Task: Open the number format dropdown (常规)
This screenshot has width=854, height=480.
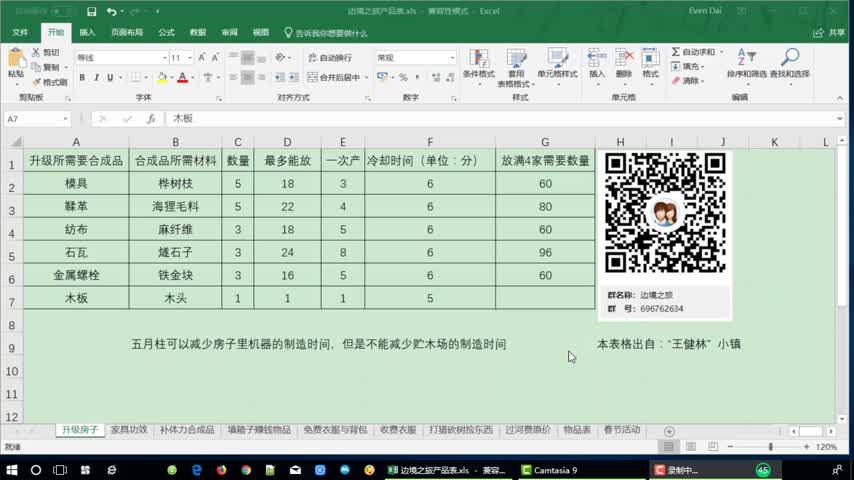Action: [x=452, y=58]
